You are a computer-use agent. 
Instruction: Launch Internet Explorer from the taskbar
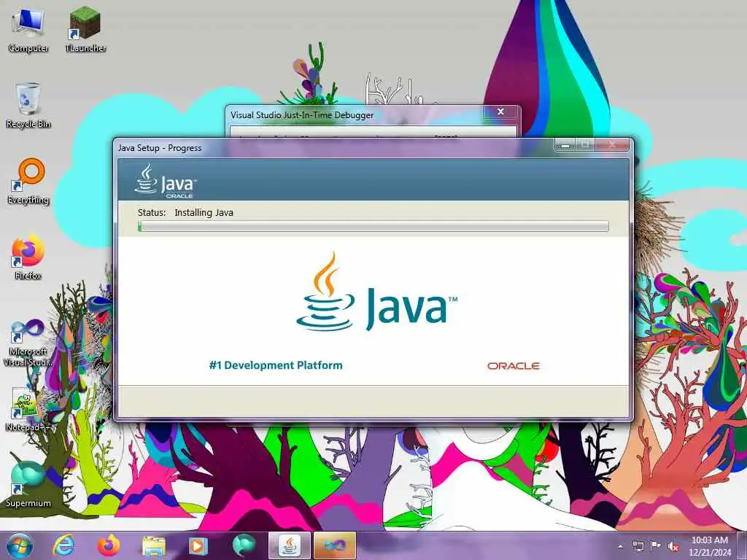[x=63, y=545]
